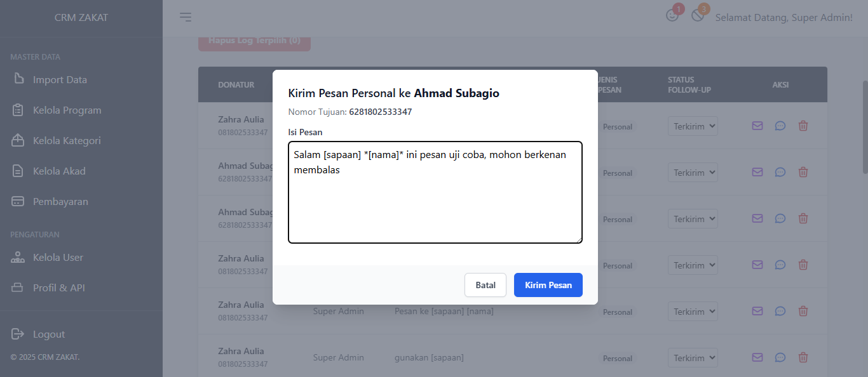Open the Terkirim status dropdown in the first row
Viewport: 868px width, 377px height.
tap(693, 126)
